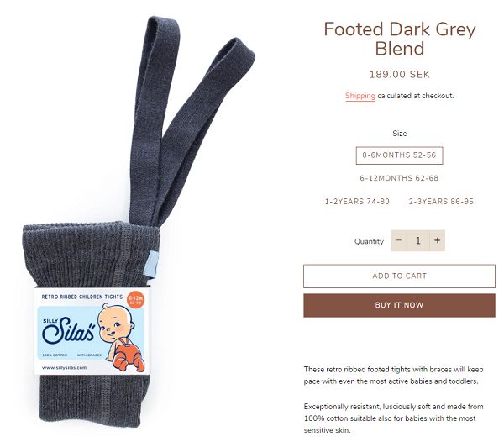
Task: Click the Silly Silas logo on packaging
Action: pyautogui.click(x=69, y=330)
